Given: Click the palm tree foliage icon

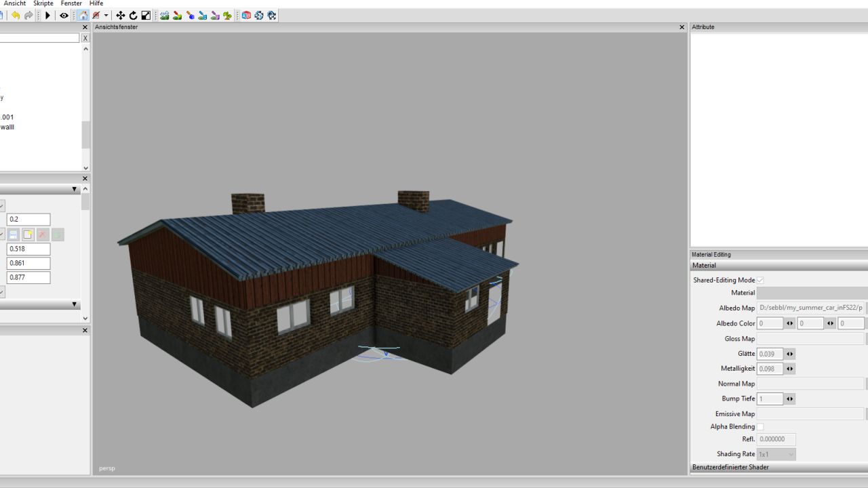Looking at the screenshot, I should pos(227,16).
